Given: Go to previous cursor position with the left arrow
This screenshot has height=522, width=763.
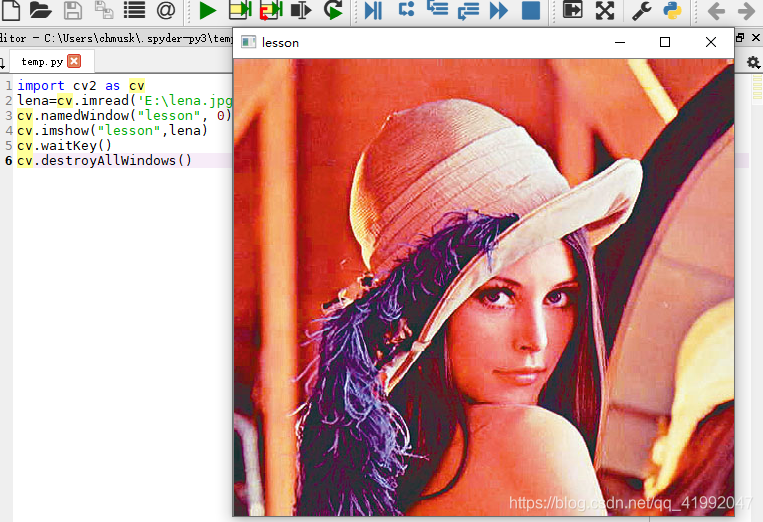Looking at the screenshot, I should click(x=716, y=11).
